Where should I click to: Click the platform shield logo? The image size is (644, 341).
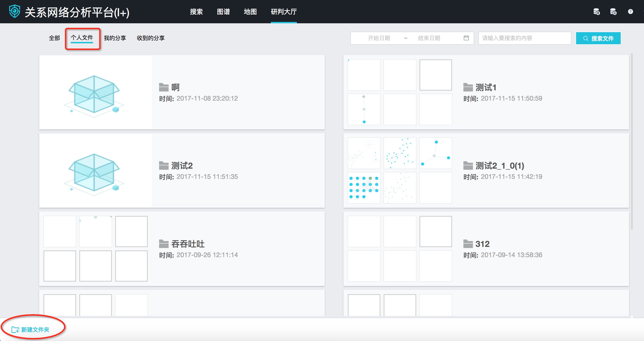pyautogui.click(x=14, y=11)
